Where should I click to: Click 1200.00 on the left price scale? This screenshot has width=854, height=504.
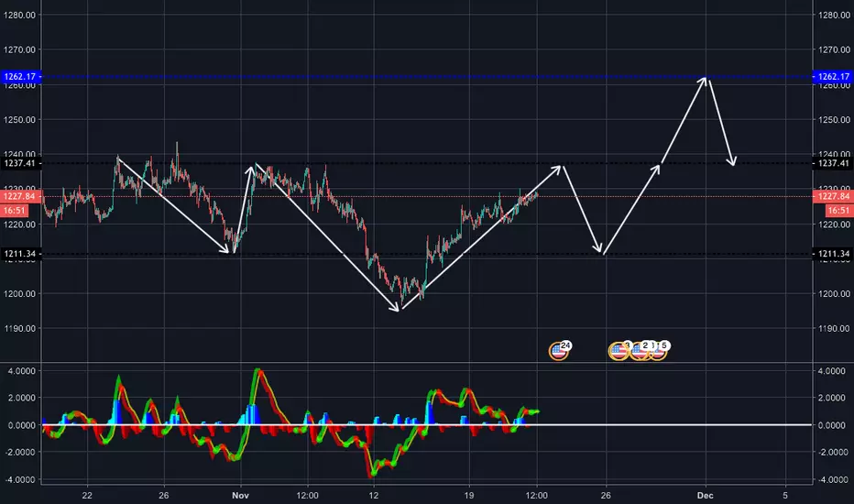point(19,293)
